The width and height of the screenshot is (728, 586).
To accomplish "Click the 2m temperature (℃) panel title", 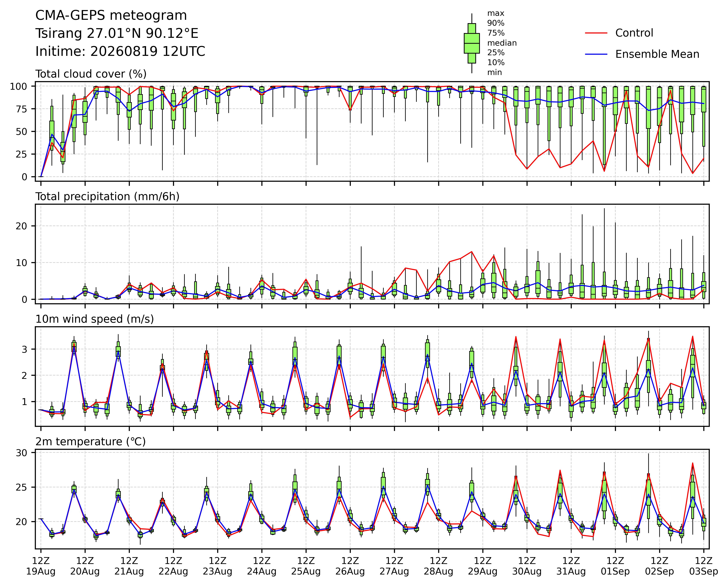I will [x=90, y=442].
